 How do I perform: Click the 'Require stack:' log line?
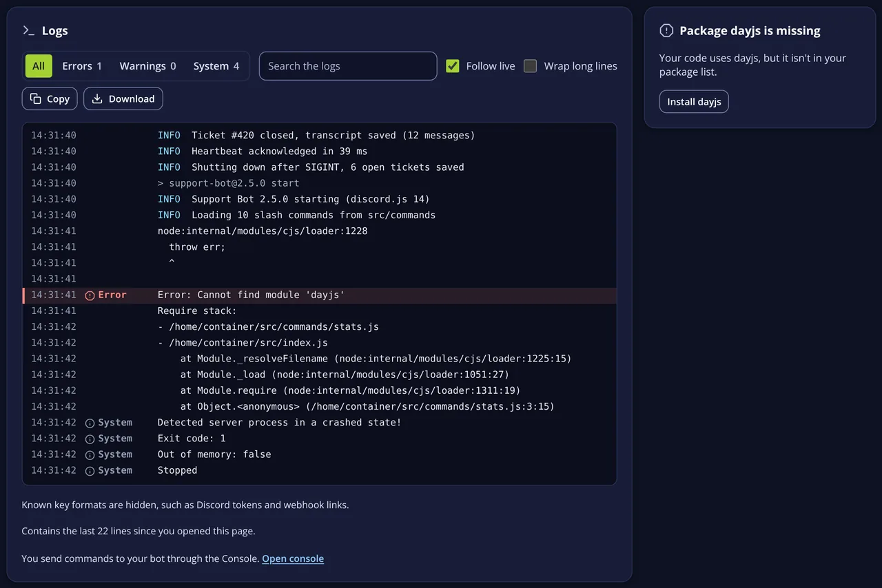click(320, 311)
